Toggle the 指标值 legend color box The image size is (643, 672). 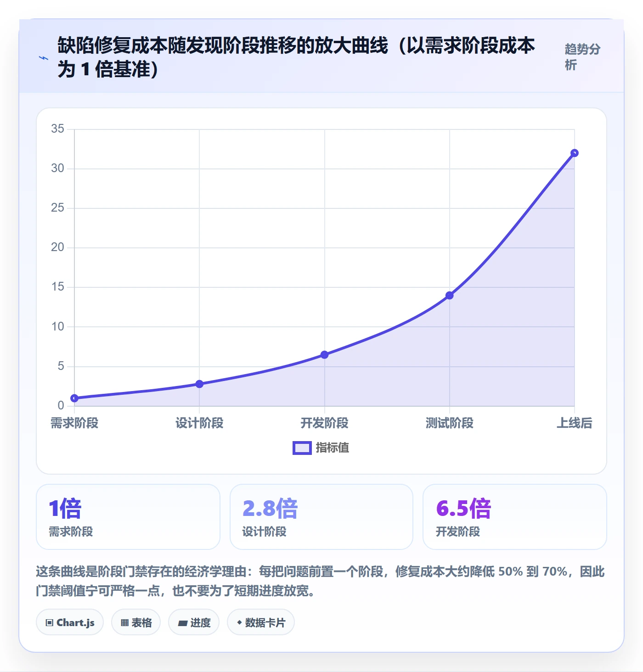tap(302, 448)
